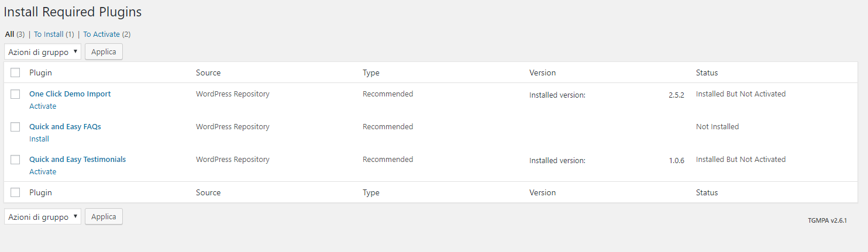Toggle select-all checkbox in table header

coord(16,73)
